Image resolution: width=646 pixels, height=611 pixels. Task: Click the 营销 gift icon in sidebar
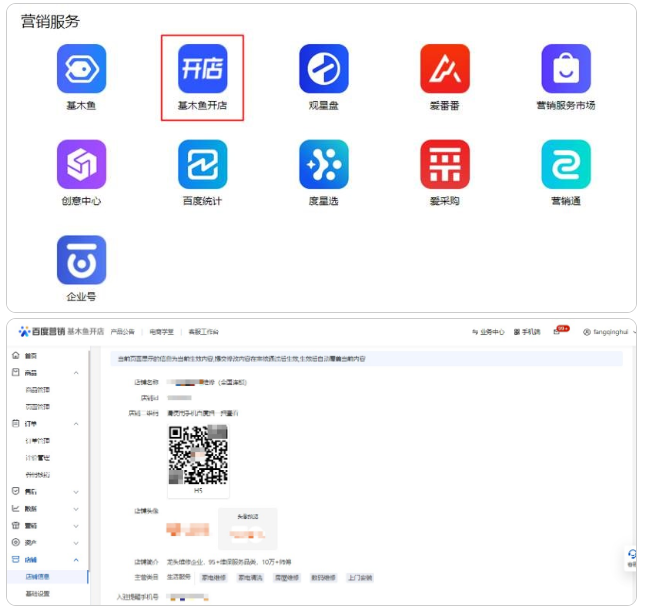16,525
